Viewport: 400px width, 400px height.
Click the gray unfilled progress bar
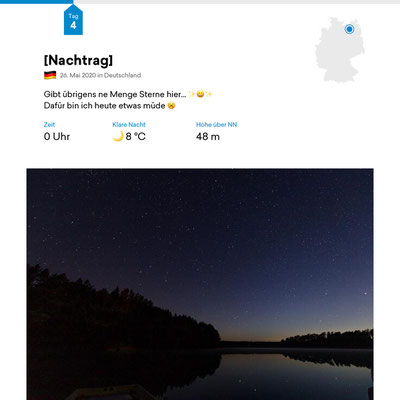click(x=237, y=2)
